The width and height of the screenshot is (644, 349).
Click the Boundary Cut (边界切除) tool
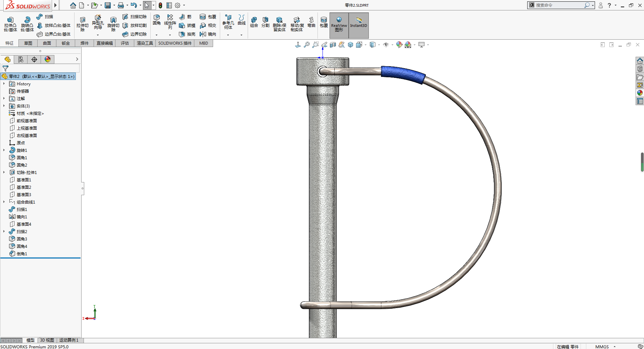(135, 34)
